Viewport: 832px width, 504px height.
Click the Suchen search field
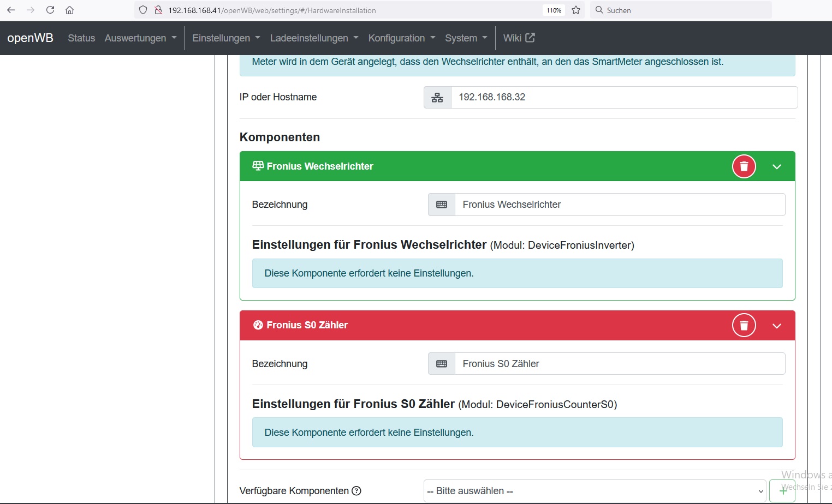click(x=681, y=10)
